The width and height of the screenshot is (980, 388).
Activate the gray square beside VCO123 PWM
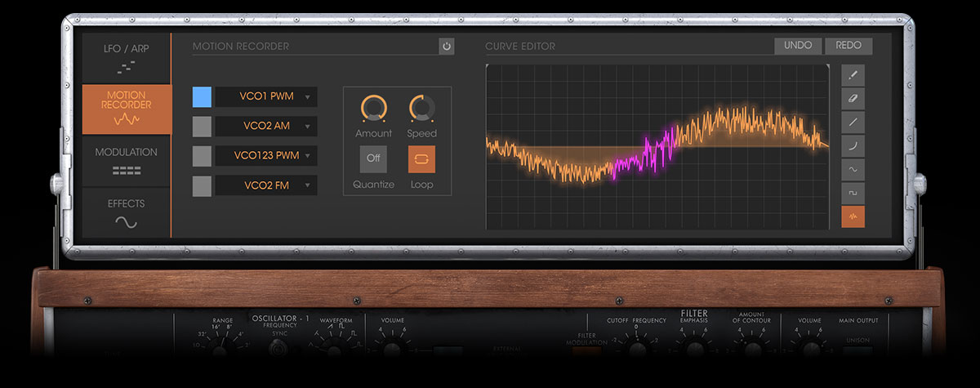tap(202, 155)
